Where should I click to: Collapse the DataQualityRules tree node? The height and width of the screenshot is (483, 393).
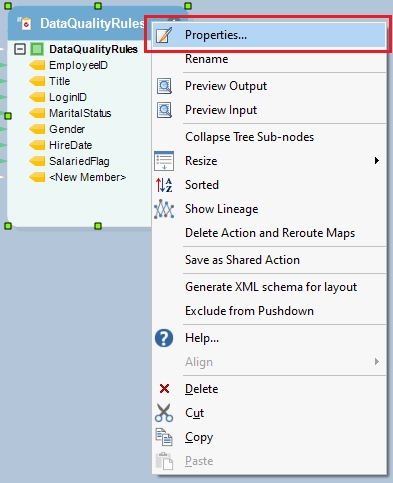(x=20, y=49)
